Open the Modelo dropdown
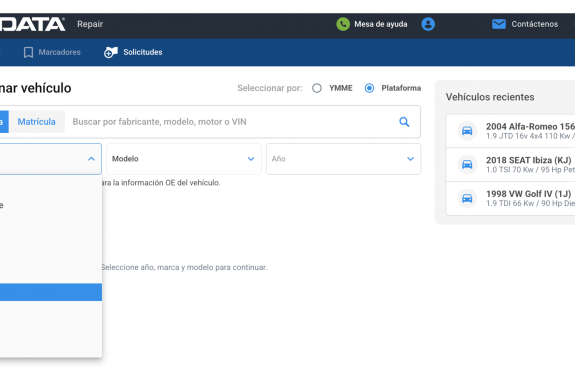575x383 pixels. click(x=184, y=159)
